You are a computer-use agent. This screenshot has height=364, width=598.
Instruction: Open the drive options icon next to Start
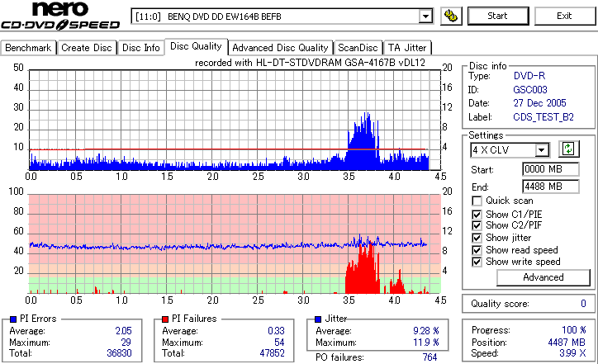coord(451,16)
